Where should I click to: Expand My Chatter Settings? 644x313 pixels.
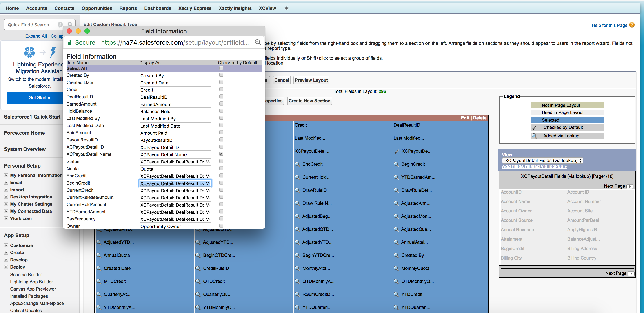click(x=6, y=204)
